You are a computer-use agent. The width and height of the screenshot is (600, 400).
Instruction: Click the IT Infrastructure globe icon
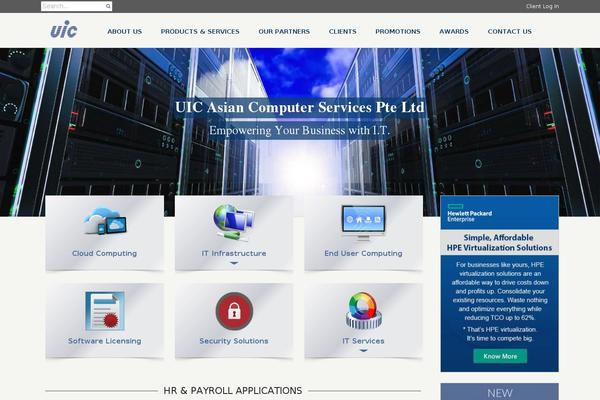[x=234, y=222]
